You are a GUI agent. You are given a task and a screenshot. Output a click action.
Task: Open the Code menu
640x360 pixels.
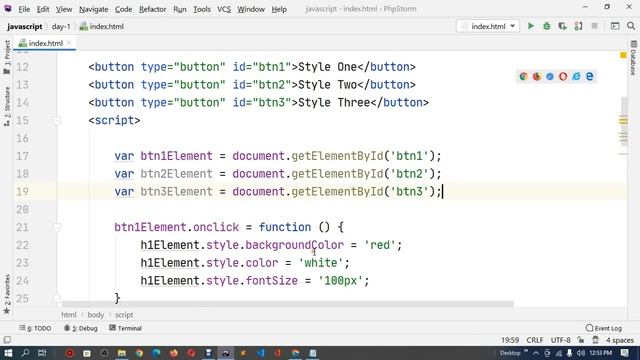(123, 9)
